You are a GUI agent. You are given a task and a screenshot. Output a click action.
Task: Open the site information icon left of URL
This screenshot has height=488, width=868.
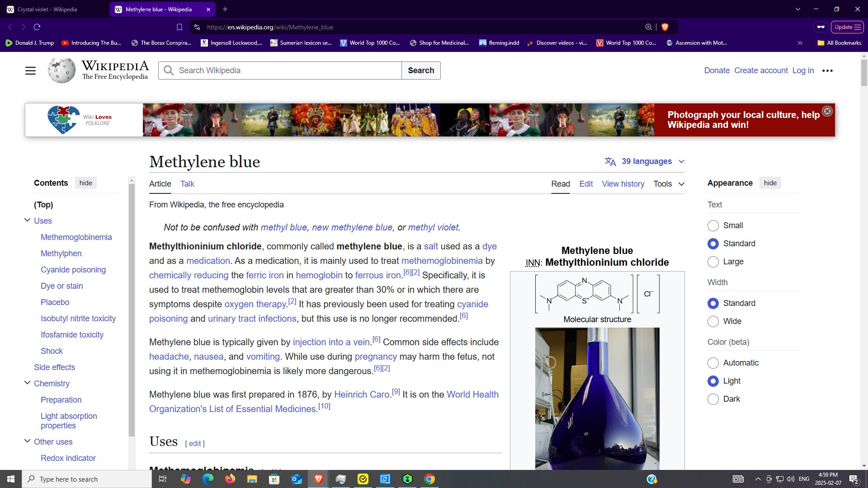[x=197, y=27]
